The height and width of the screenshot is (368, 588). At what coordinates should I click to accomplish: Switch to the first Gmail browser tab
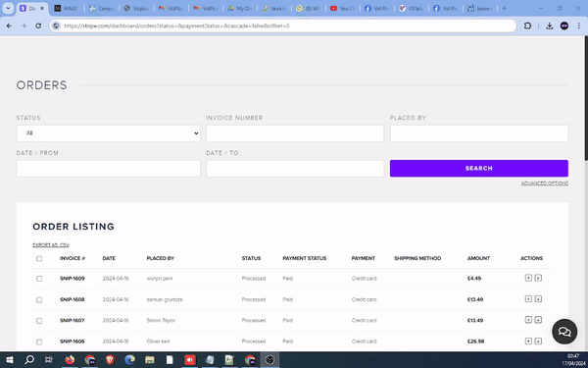click(x=171, y=8)
